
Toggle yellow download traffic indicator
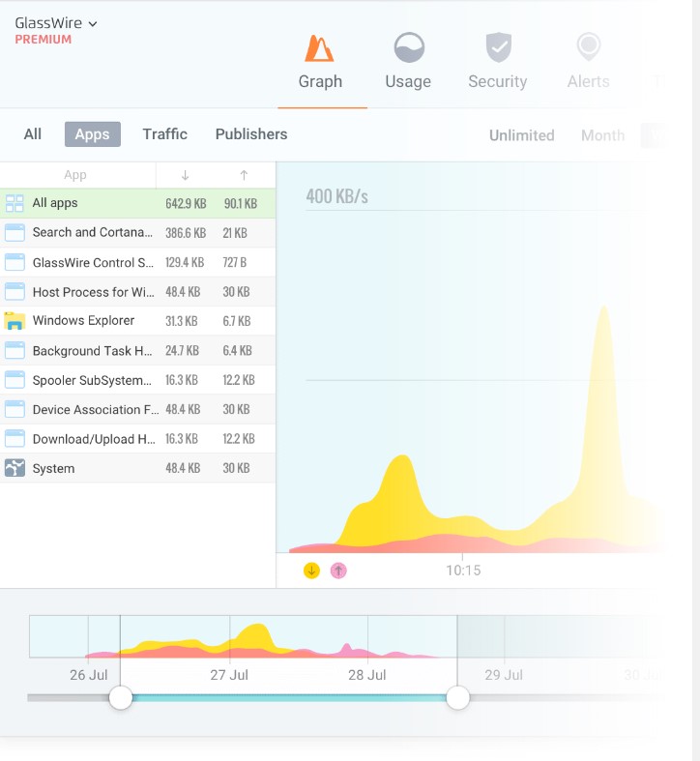tap(311, 571)
